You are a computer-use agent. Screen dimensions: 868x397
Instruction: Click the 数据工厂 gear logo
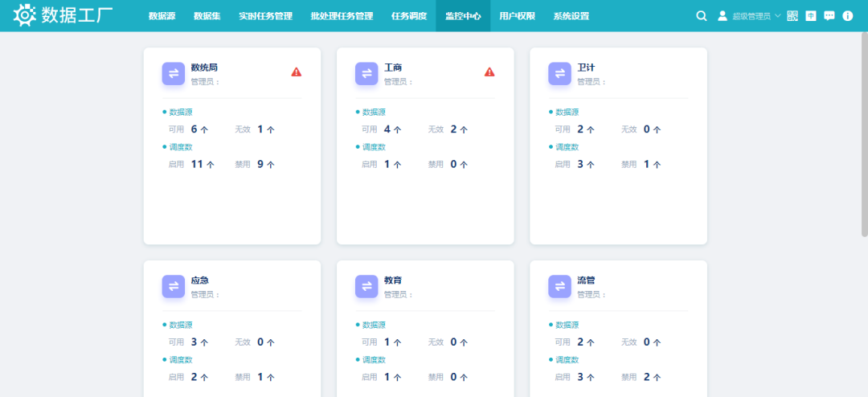24,15
